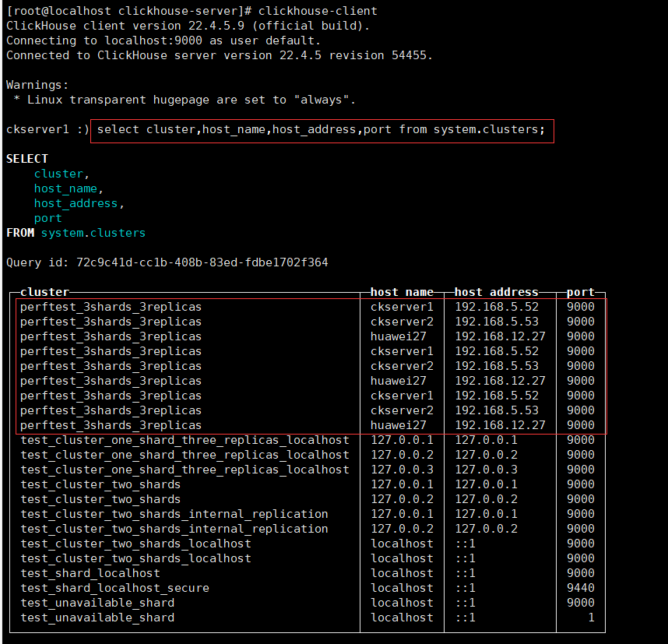Click 'host_address,' in the echoed formatted query
The width and height of the screenshot is (668, 644).
click(79, 203)
